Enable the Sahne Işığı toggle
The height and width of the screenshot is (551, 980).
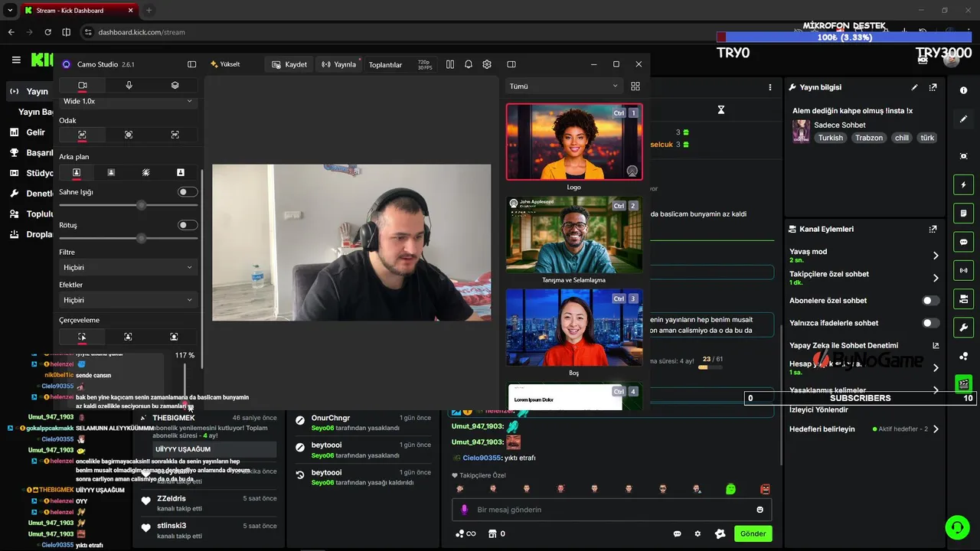[188, 192]
